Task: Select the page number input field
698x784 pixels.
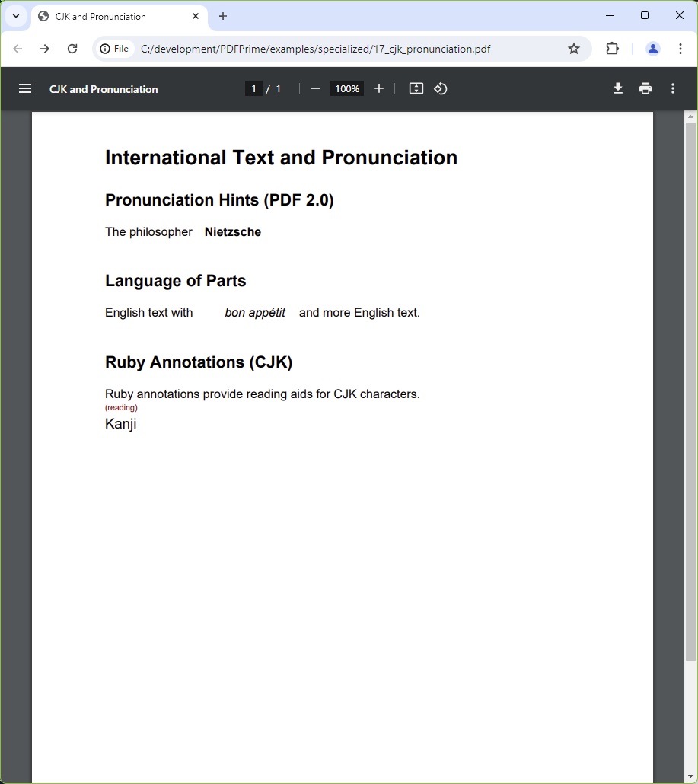Action: pyautogui.click(x=253, y=88)
